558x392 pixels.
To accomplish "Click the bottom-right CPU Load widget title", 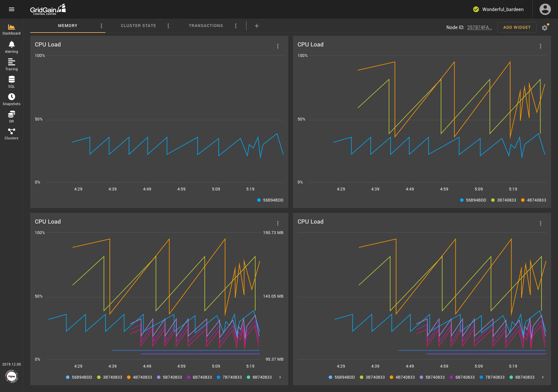I will click(310, 222).
